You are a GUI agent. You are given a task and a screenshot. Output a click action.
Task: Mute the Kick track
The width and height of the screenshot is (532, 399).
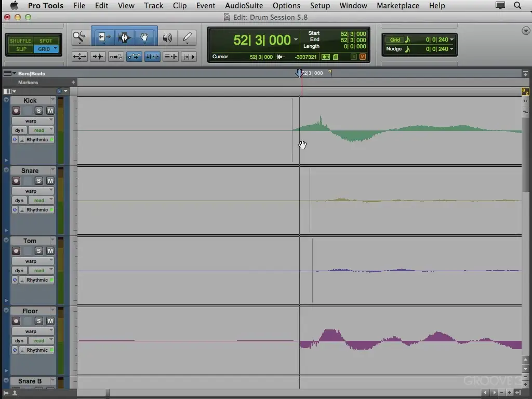pyautogui.click(x=50, y=111)
